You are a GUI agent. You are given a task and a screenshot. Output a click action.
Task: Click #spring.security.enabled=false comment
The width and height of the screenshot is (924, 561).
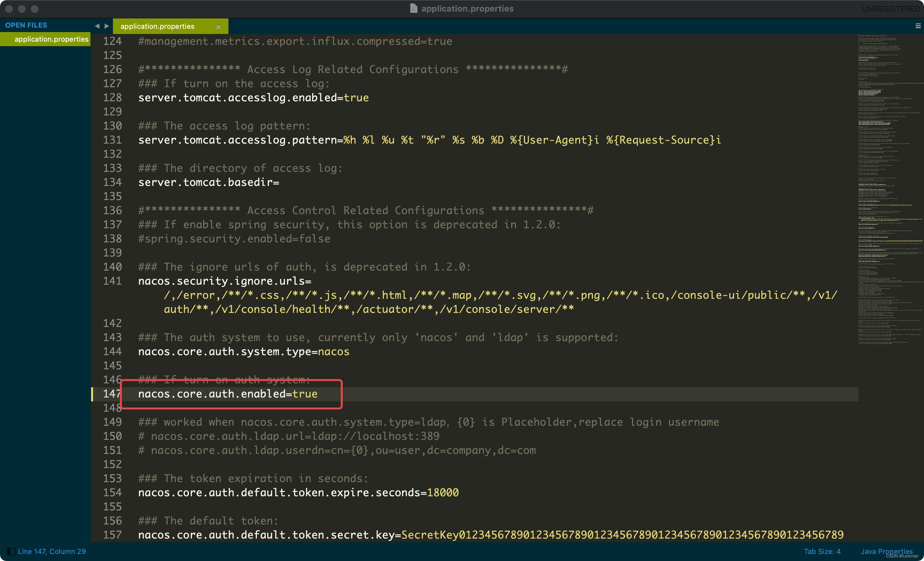234,239
